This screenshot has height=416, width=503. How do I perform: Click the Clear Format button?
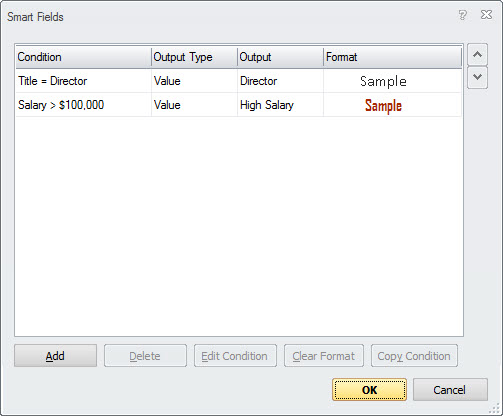(x=324, y=356)
